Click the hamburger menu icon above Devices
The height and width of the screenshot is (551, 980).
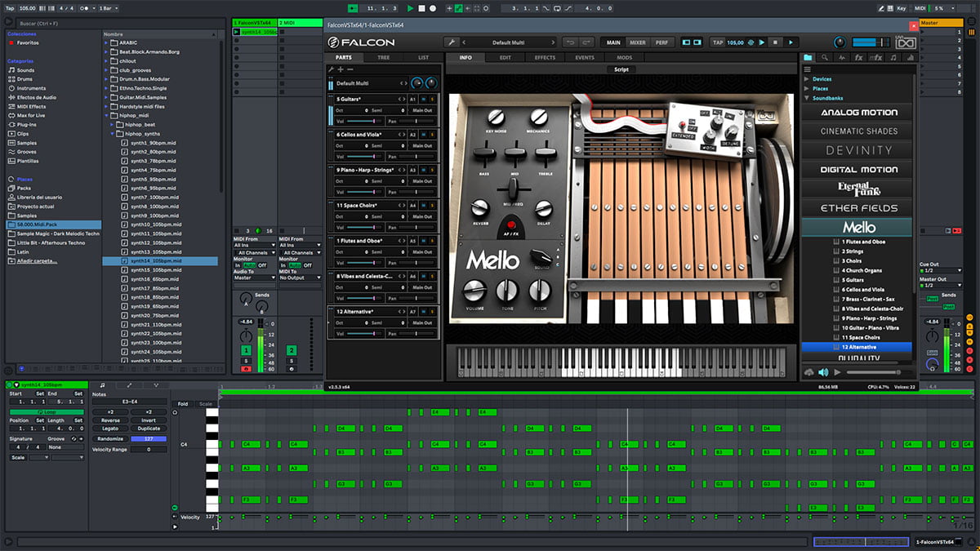808,69
